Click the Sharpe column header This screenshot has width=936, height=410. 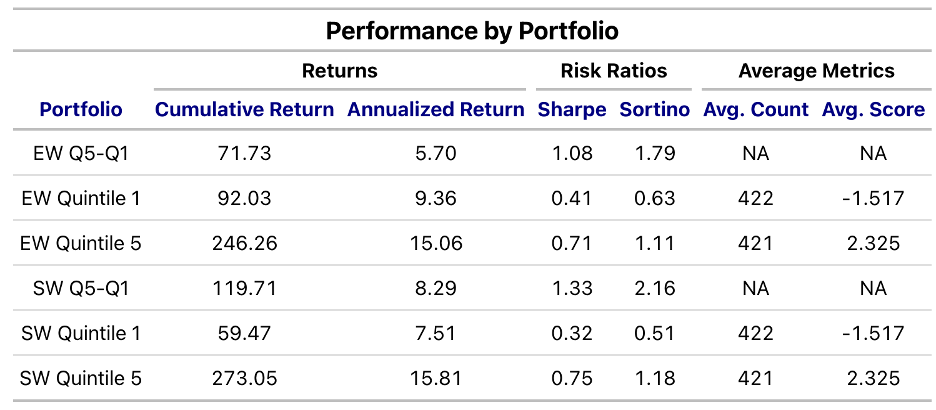(x=572, y=109)
